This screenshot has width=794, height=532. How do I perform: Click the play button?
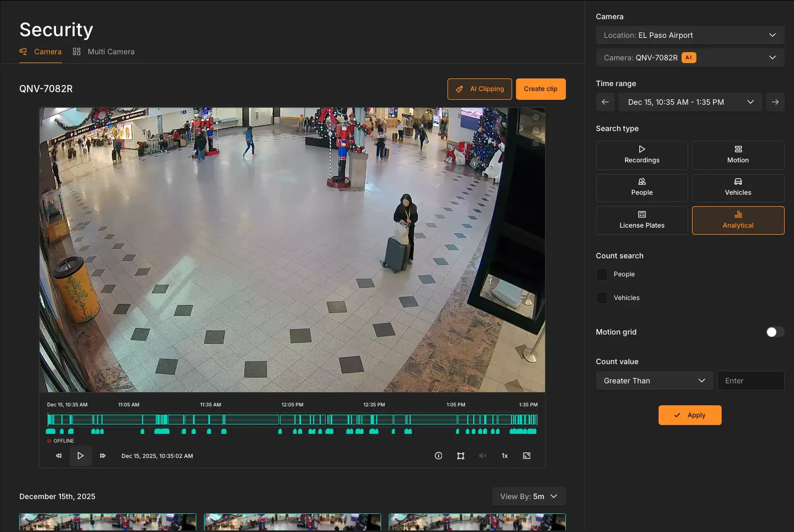tap(81, 455)
